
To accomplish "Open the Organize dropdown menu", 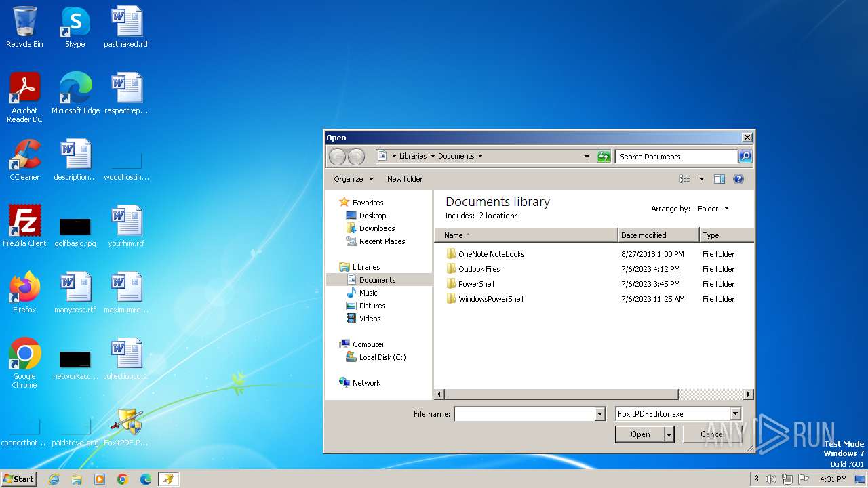I will [x=353, y=179].
